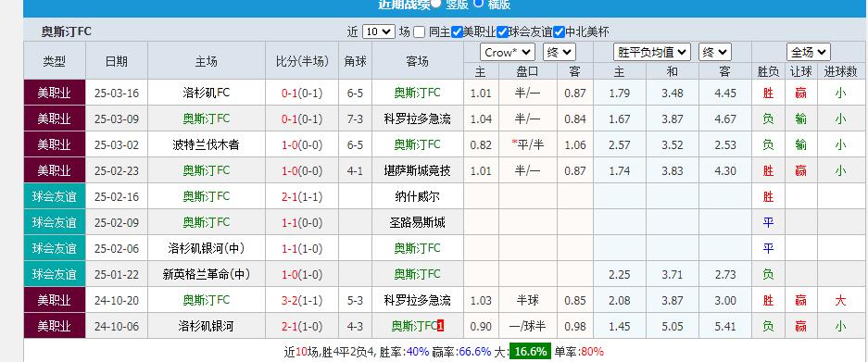Open 新英格兰革命(中) team link
This screenshot has width=868, height=362.
pyautogui.click(x=206, y=275)
